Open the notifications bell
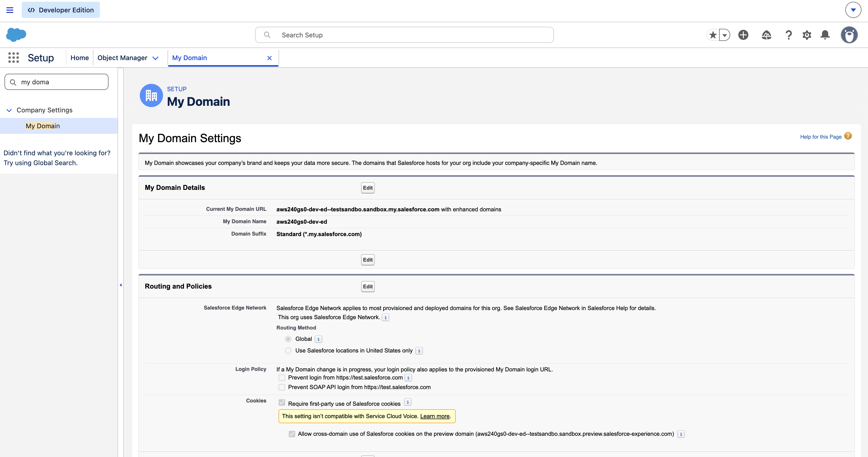The image size is (868, 457). coord(825,35)
